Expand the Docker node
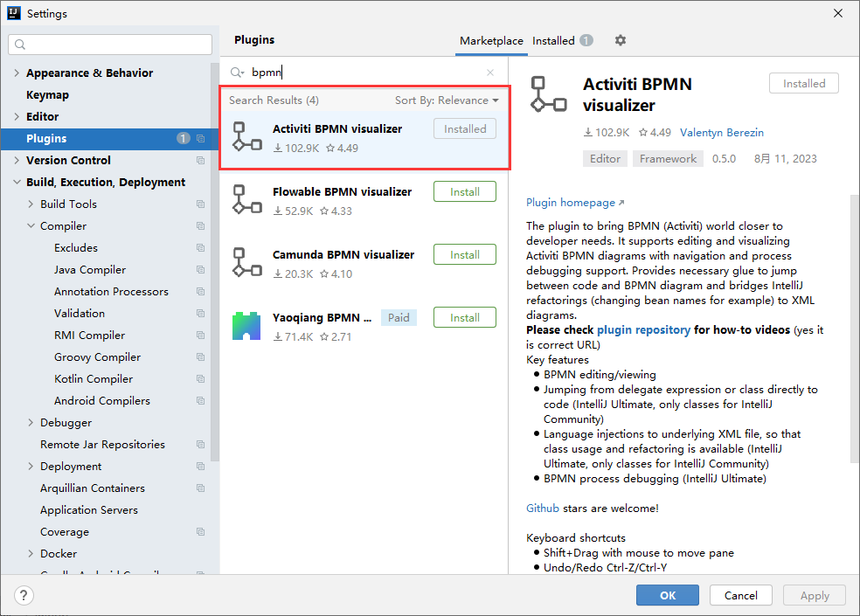Viewport: 860px width, 616px height. [x=31, y=553]
